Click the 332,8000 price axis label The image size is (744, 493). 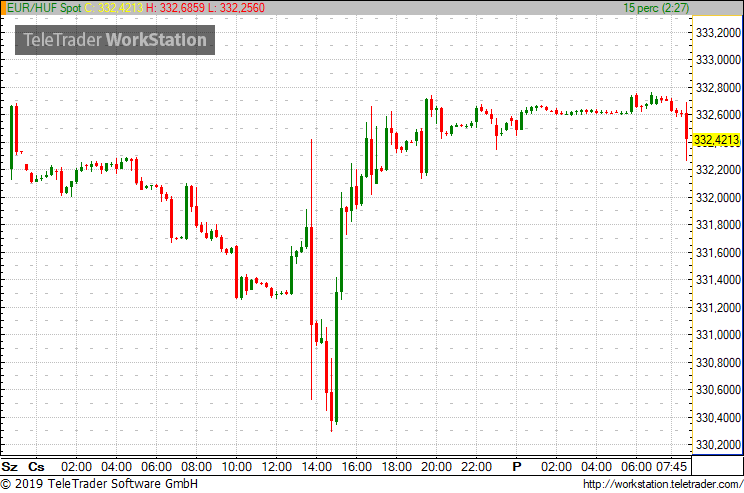coord(718,88)
